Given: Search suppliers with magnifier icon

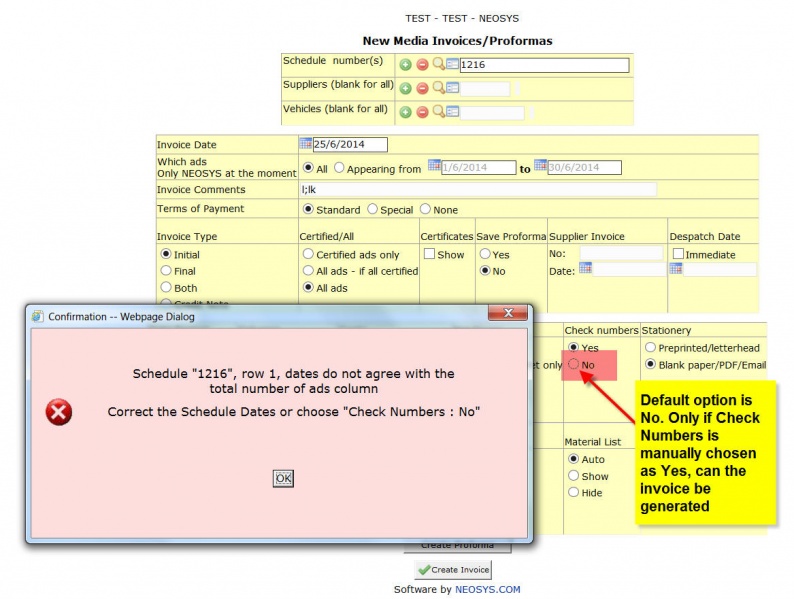Looking at the screenshot, I should (x=439, y=88).
